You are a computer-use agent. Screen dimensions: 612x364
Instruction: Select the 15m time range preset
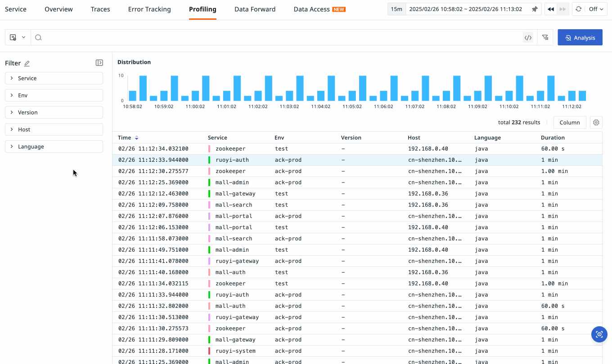396,9
